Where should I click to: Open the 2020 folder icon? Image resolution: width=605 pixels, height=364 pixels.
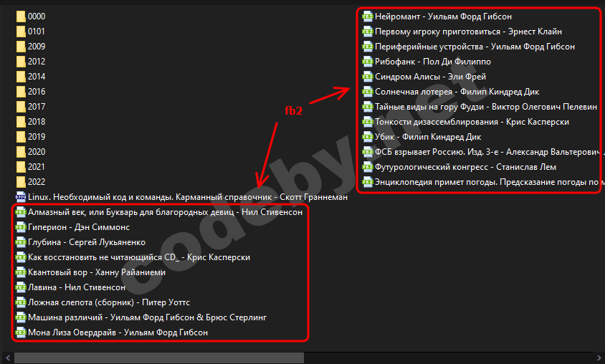click(21, 152)
